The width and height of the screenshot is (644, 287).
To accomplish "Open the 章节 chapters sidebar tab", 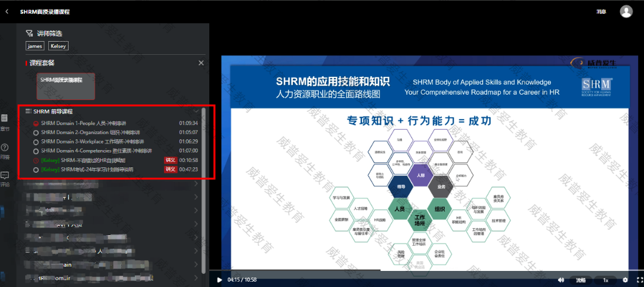I will tap(5, 122).
